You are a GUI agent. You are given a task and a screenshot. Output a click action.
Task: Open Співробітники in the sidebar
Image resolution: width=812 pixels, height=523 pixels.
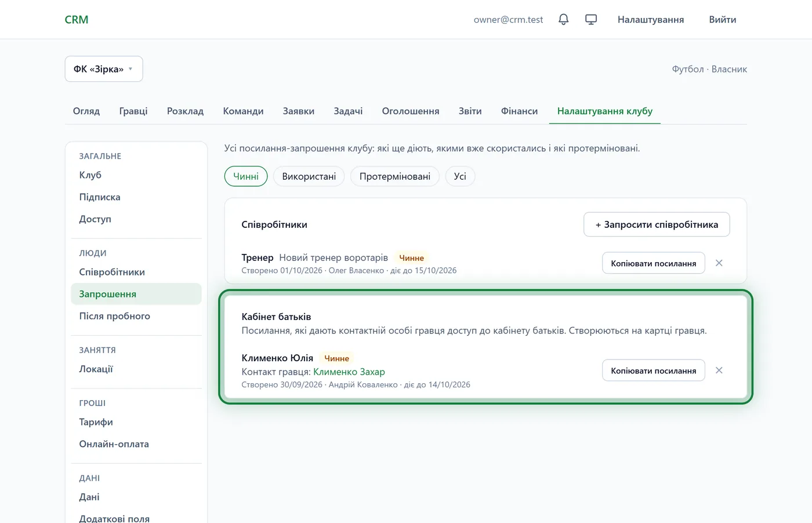136,272
